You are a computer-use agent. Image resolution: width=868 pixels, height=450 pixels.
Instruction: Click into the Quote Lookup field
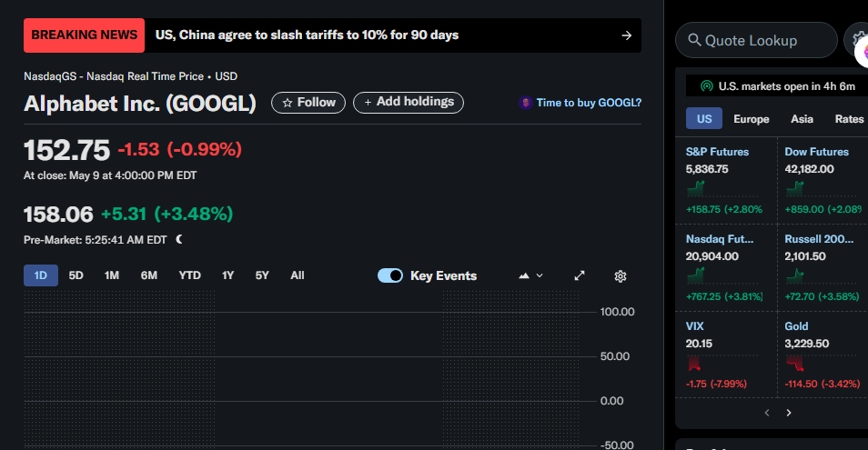(756, 40)
